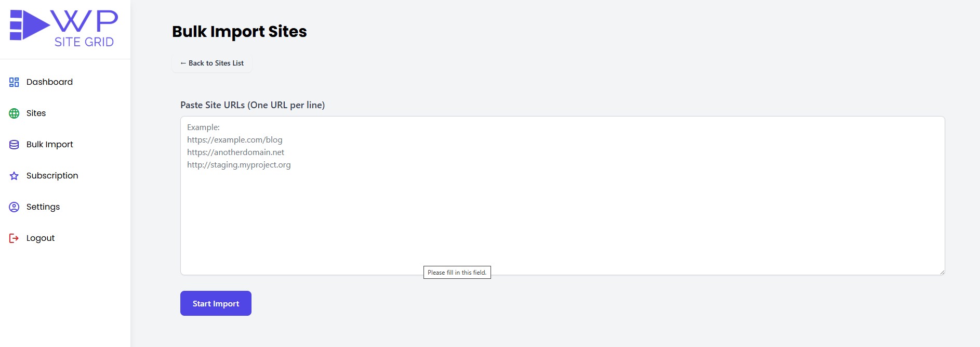
Task: Click the 'Paste Site URLs' label
Action: pos(253,105)
